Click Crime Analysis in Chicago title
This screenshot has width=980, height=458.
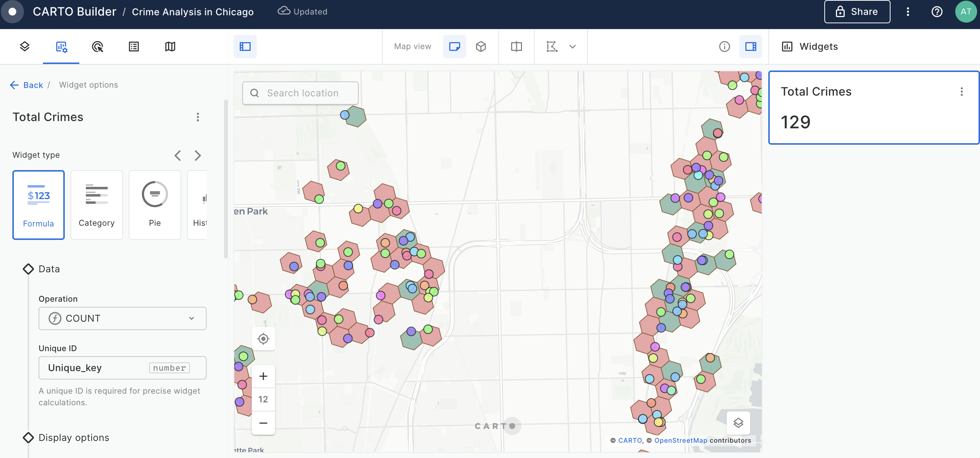click(192, 12)
